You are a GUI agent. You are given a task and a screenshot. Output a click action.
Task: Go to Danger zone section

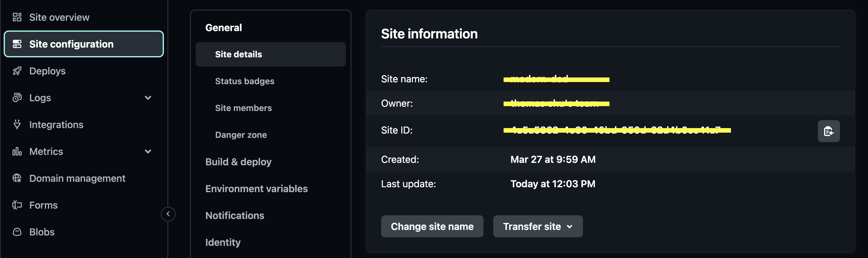click(241, 135)
